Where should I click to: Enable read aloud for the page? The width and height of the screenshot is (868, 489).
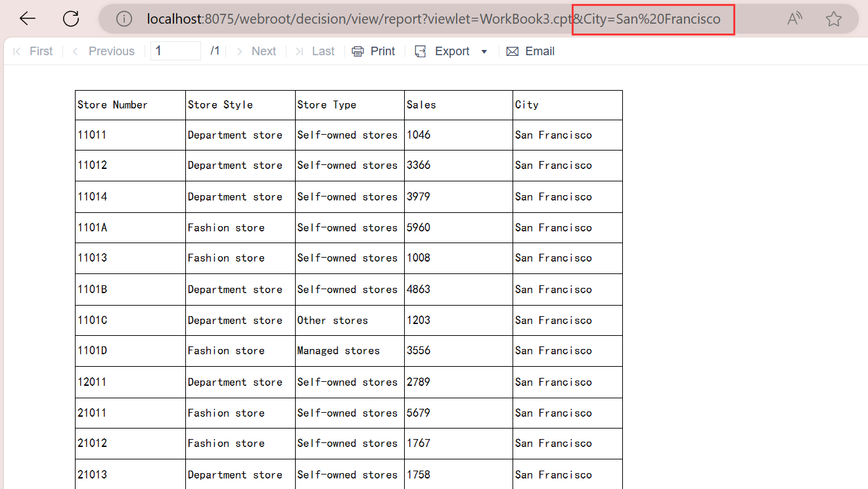[794, 18]
